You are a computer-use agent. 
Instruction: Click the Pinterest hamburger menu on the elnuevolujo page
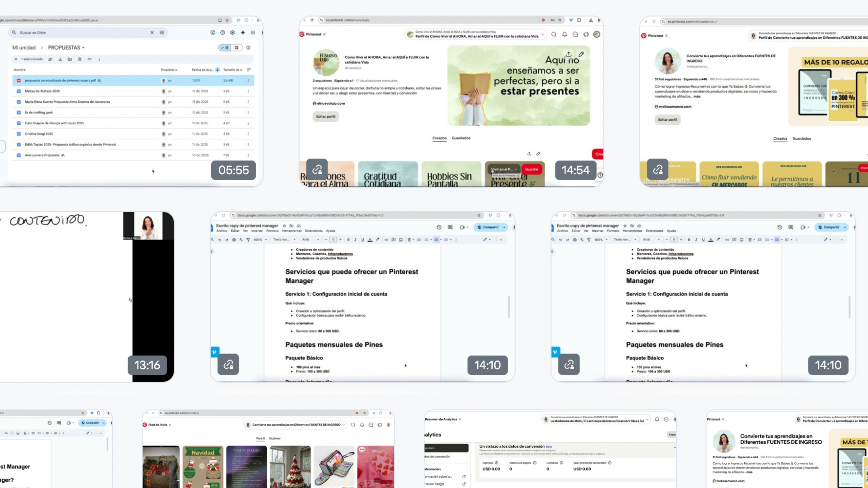pos(325,34)
